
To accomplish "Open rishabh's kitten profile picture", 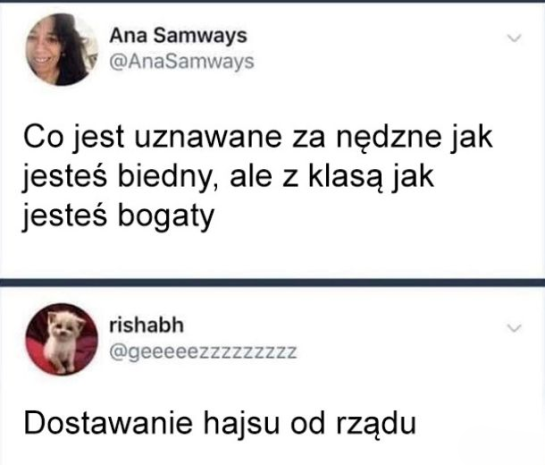I will pyautogui.click(x=62, y=339).
